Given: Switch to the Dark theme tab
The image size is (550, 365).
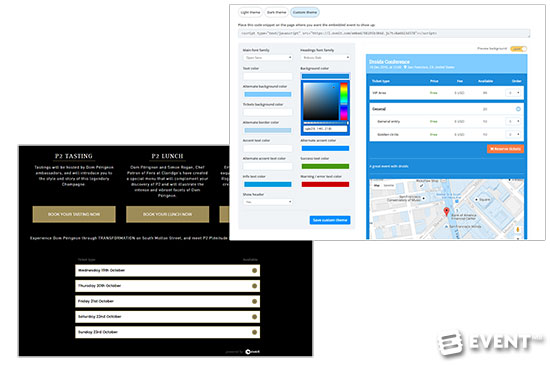Looking at the screenshot, I should (x=276, y=12).
